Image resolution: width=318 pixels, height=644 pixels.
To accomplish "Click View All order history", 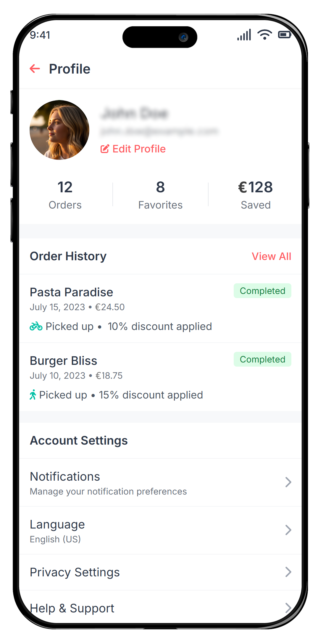I will pos(271,256).
